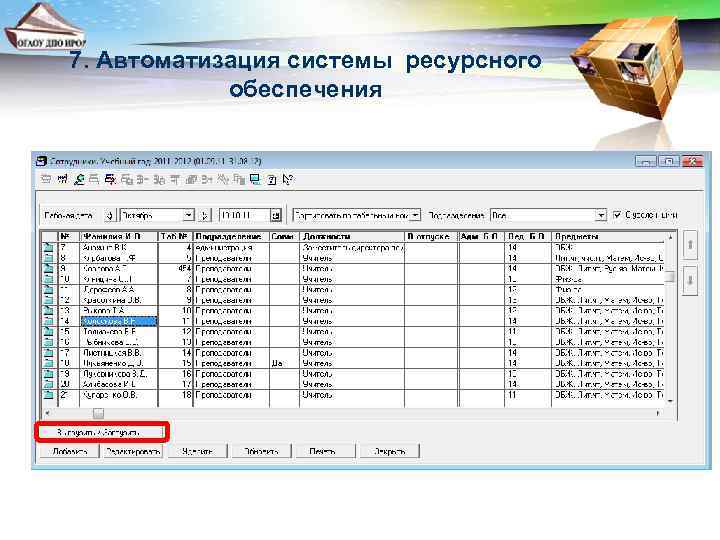Click the Удалить button

[x=197, y=451]
